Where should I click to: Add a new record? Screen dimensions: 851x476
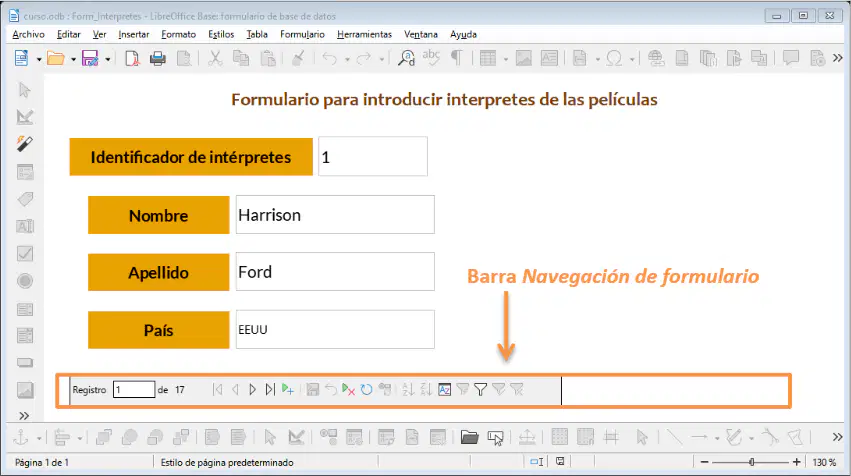click(288, 390)
